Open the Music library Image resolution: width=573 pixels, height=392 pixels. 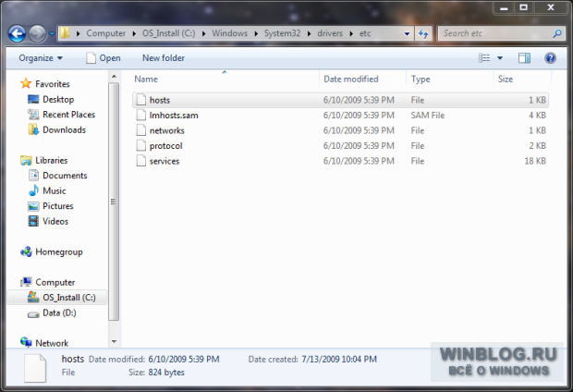pyautogui.click(x=47, y=190)
